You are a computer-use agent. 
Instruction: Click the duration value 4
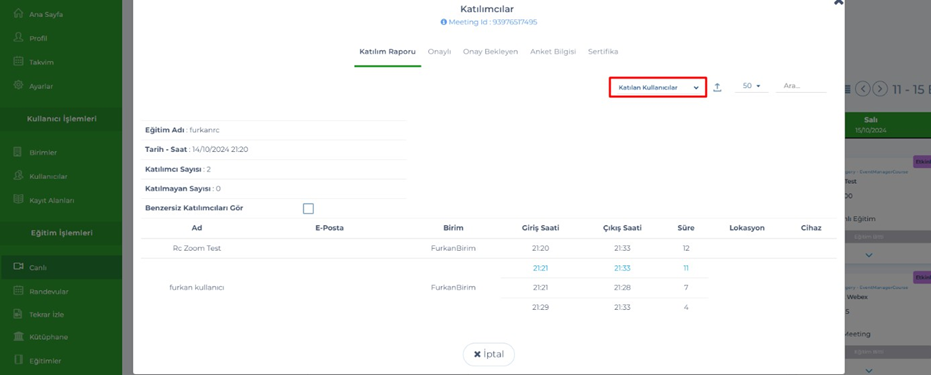(686, 307)
